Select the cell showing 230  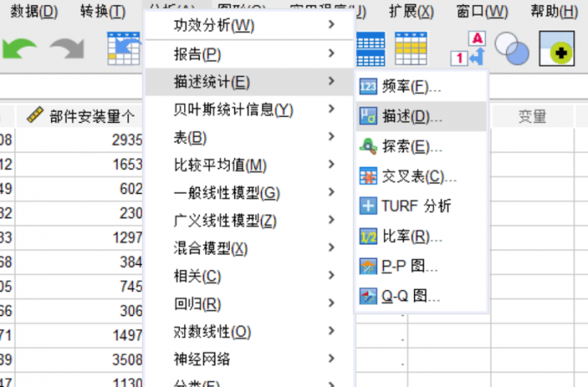80,213
